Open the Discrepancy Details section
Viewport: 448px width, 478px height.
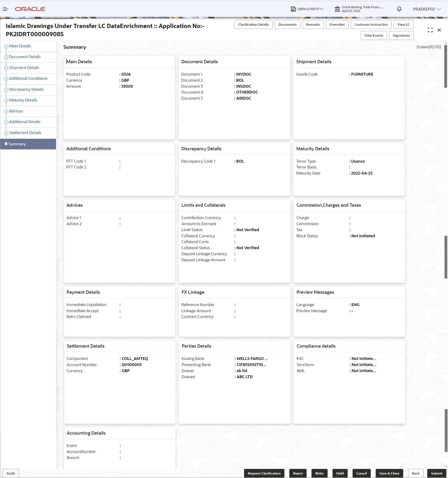tap(26, 89)
